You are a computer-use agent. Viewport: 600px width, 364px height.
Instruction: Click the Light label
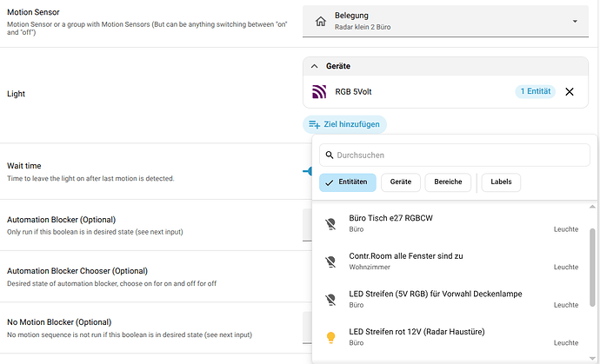click(x=16, y=94)
